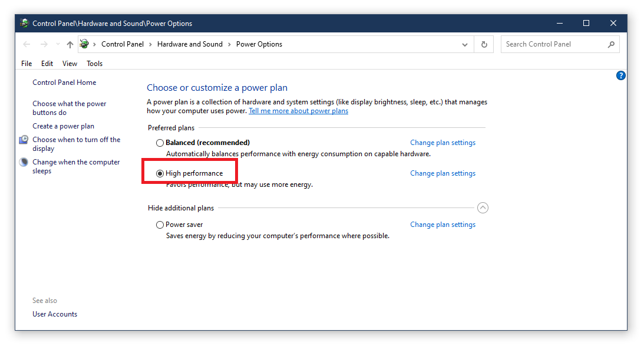Open Choose when to turn off display
This screenshot has height=346, width=644.
pyautogui.click(x=77, y=144)
